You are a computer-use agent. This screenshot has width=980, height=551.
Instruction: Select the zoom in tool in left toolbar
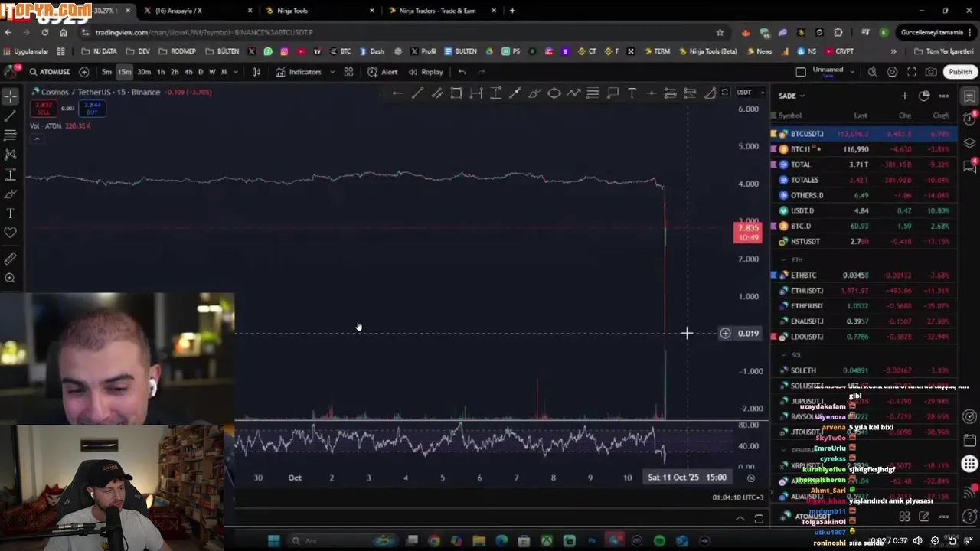tap(10, 279)
